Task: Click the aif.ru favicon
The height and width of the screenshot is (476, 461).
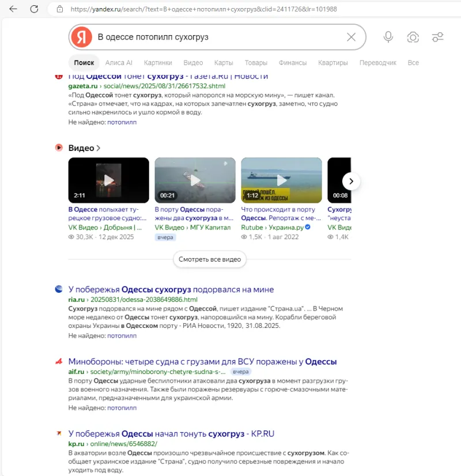Action: coord(59,361)
